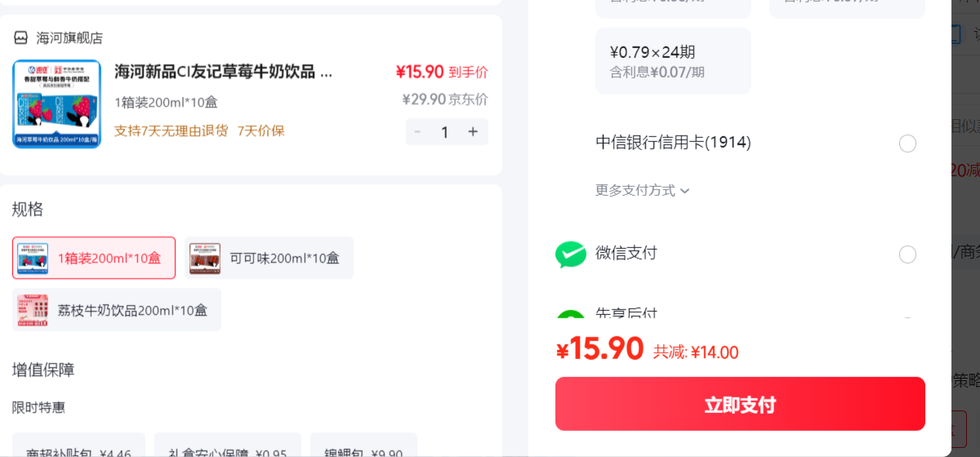Decrease quantity with the minus button
This screenshot has height=457, width=980.
(418, 131)
